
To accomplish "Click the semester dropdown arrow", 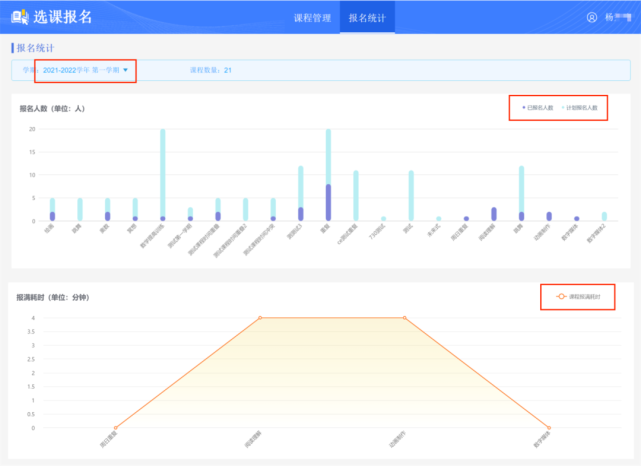I will [x=126, y=70].
